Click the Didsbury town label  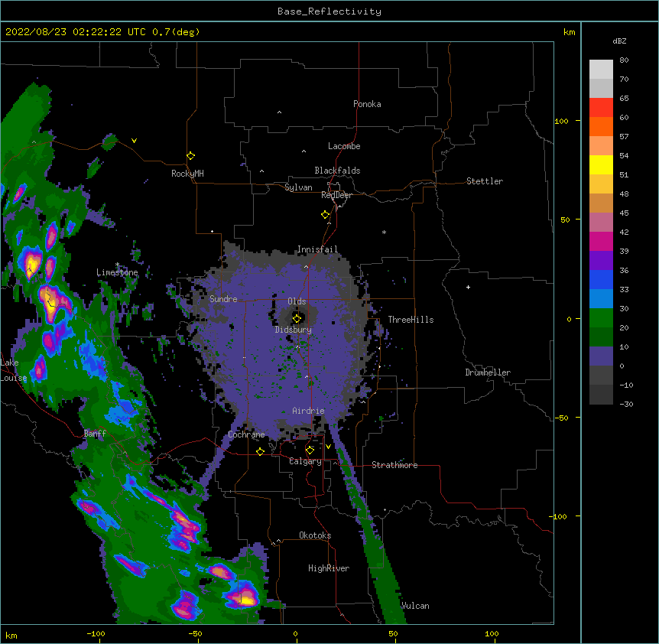[x=294, y=330]
